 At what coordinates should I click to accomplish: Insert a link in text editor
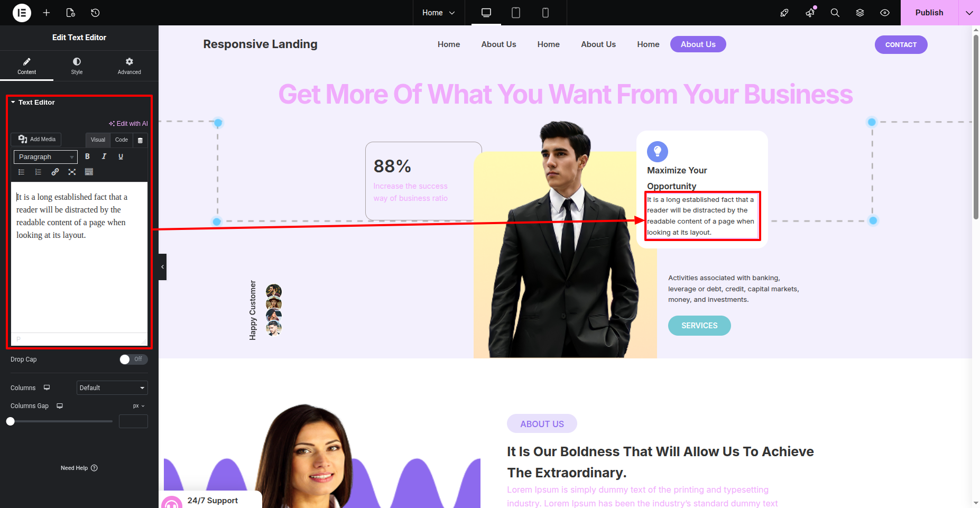pyautogui.click(x=55, y=172)
